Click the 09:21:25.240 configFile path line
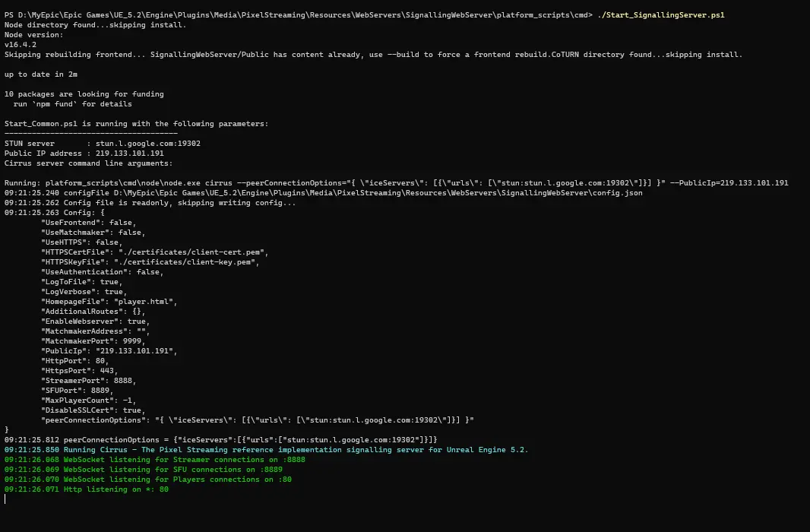Screen dimensions: 810x532 (324, 192)
